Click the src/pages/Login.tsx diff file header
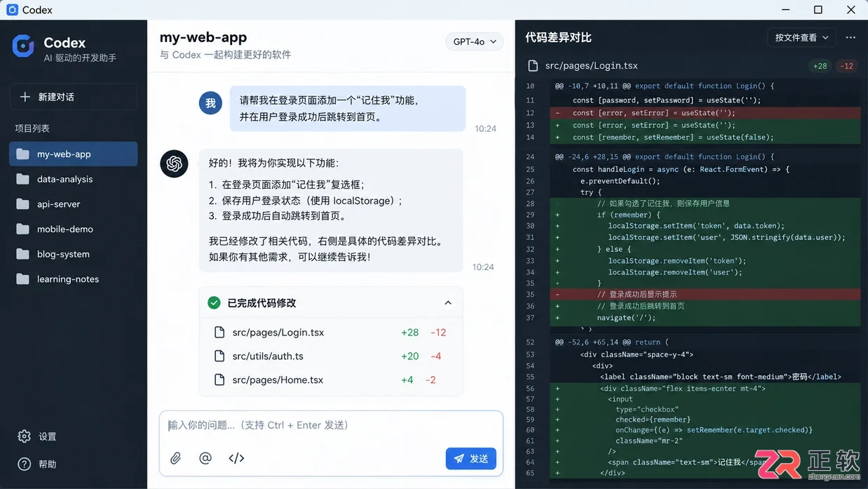Viewport: 868px width, 489px height. pyautogui.click(x=591, y=66)
